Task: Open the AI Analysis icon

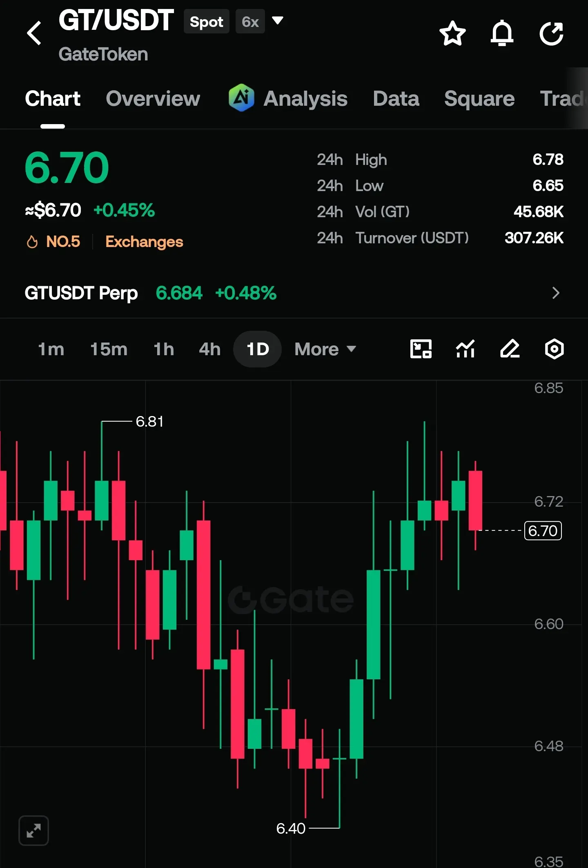Action: click(x=241, y=98)
